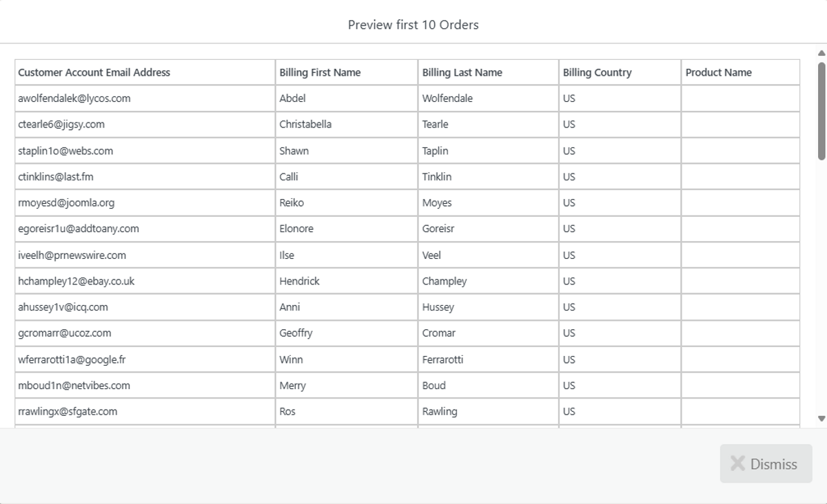Click the first name cell Elonore

(296, 229)
